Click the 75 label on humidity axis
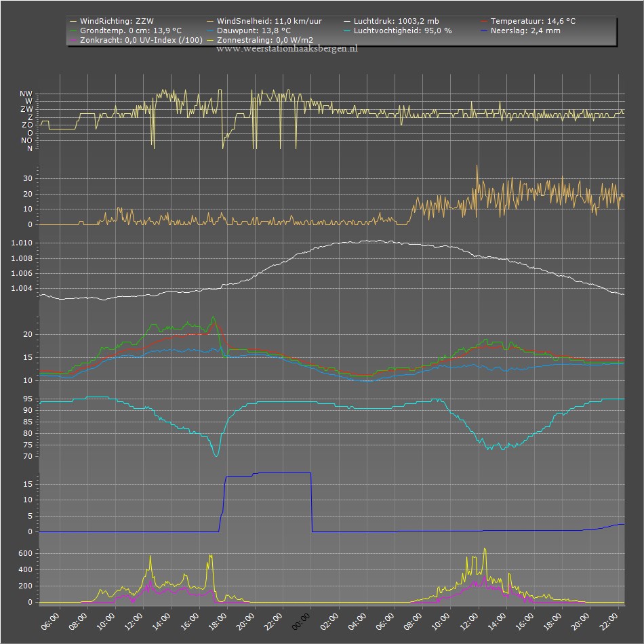This screenshot has height=644, width=644. click(x=28, y=445)
